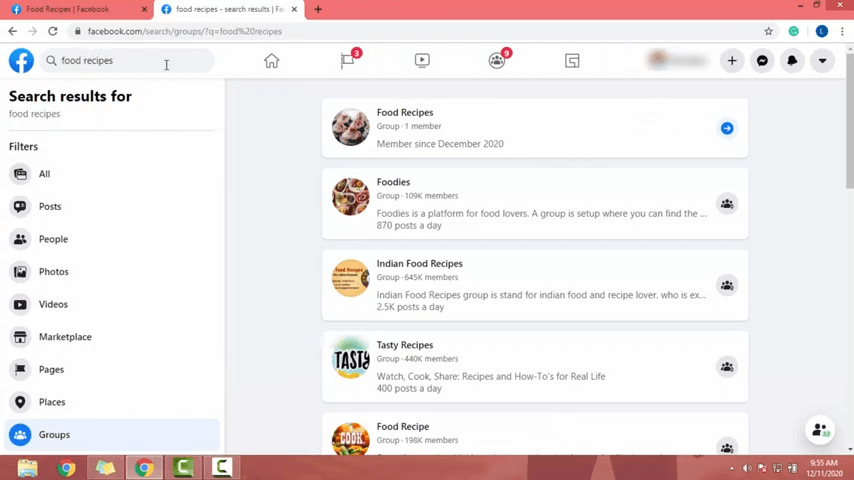Open the Watch video icon
854x480 pixels.
[422, 60]
